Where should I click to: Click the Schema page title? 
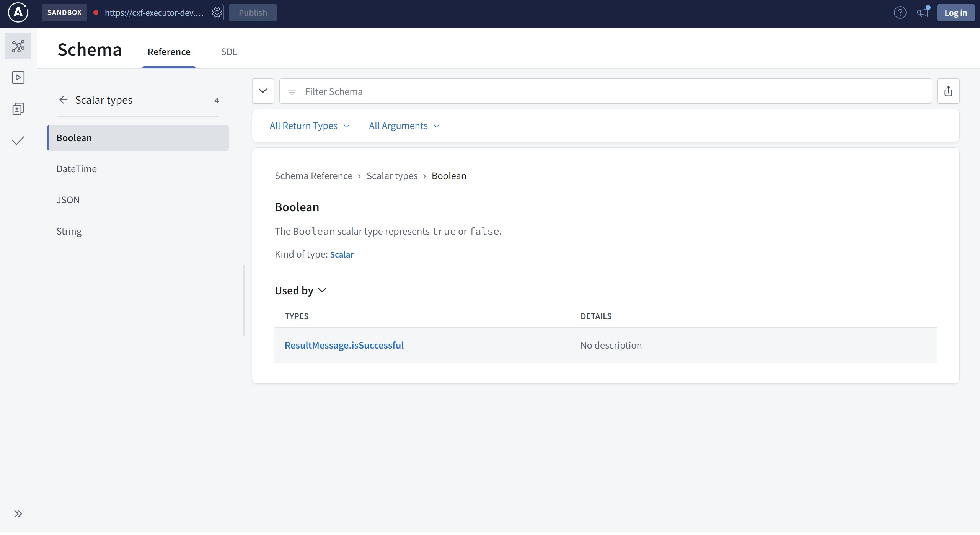(90, 50)
